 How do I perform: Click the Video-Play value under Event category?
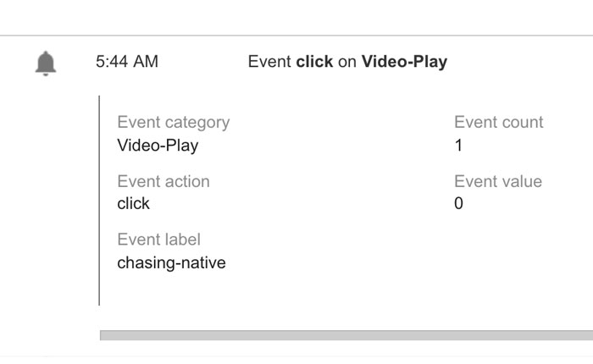tap(158, 145)
